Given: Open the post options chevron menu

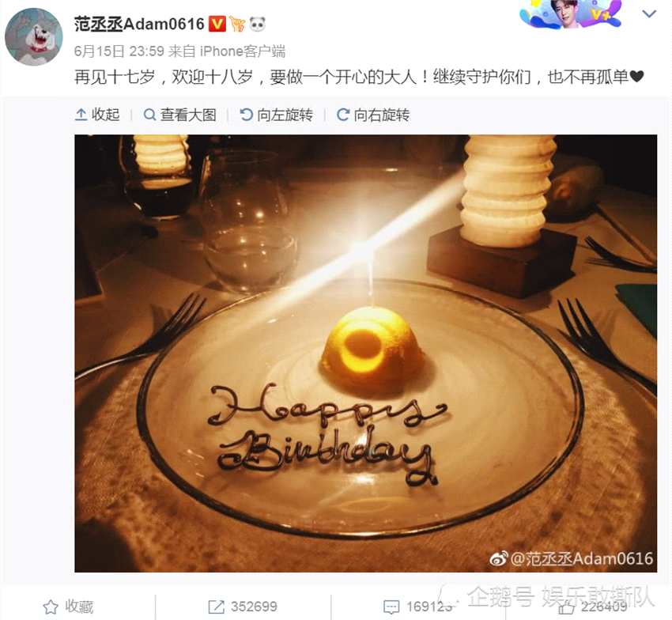Looking at the screenshot, I should (649, 14).
